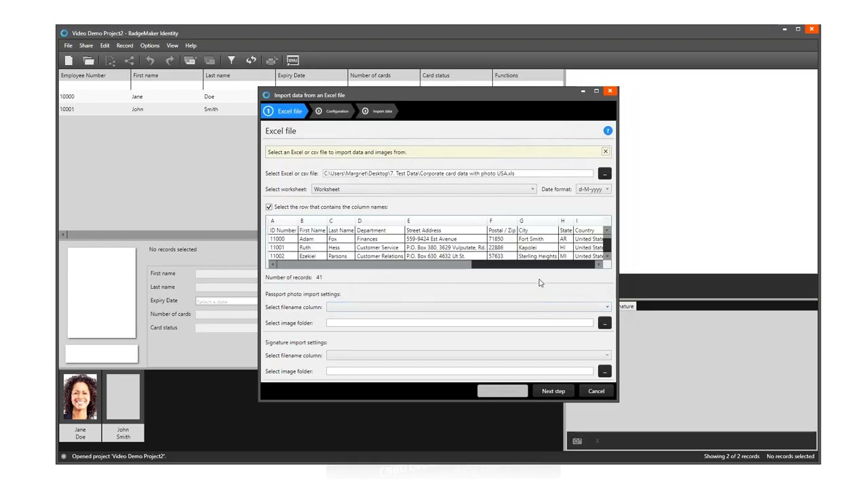Open the Edit menu

click(104, 45)
